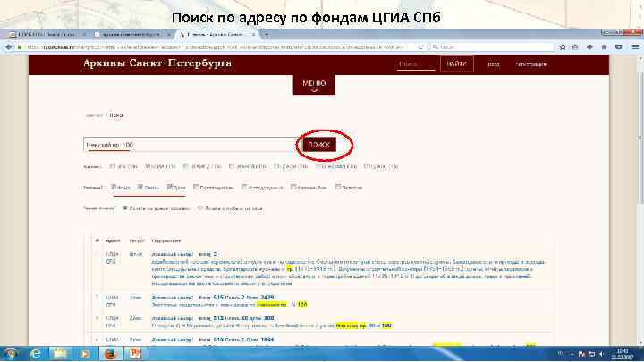Click the Архивы Санкт-Петербурга site title
644x362 pixels.
[x=157, y=63]
